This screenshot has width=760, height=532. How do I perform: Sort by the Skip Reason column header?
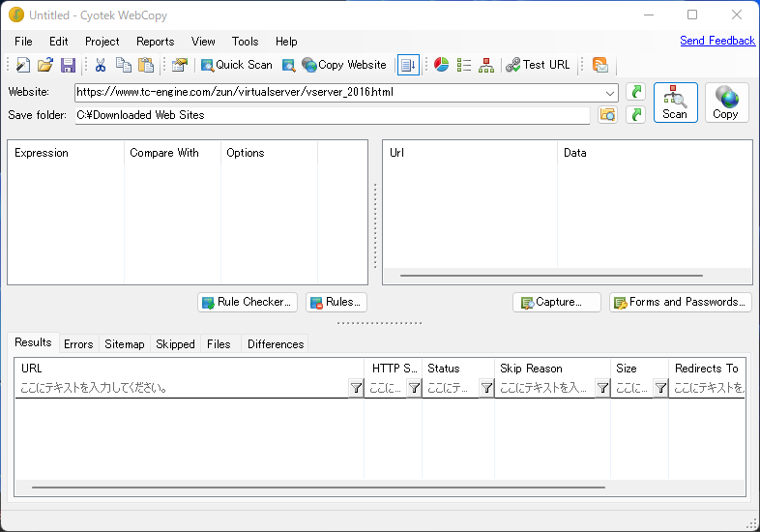coord(552,369)
